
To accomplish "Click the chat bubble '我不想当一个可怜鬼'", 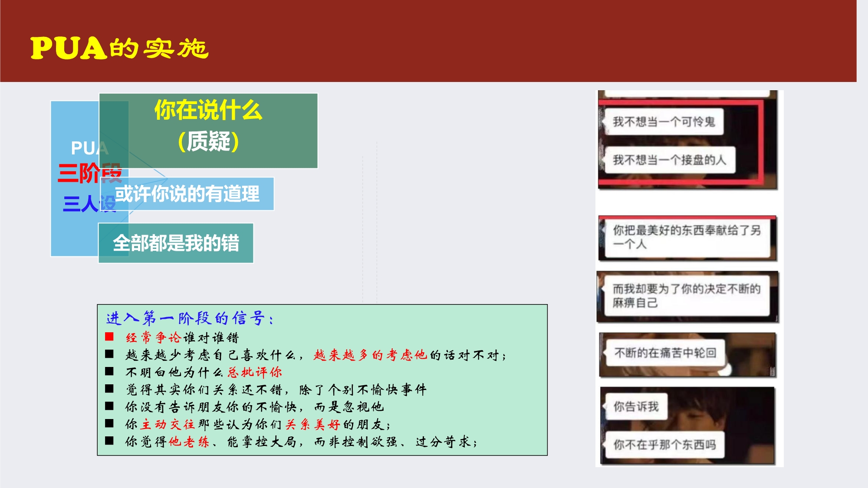I will (663, 122).
